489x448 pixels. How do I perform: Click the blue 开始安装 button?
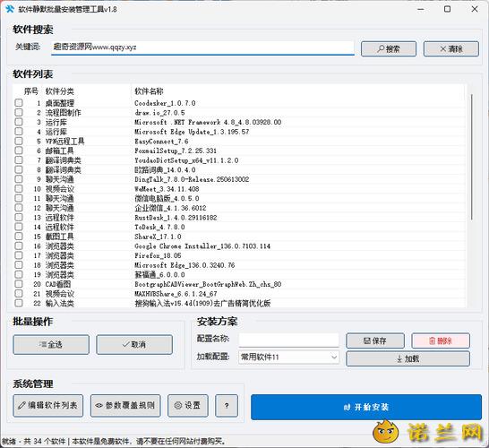point(366,407)
